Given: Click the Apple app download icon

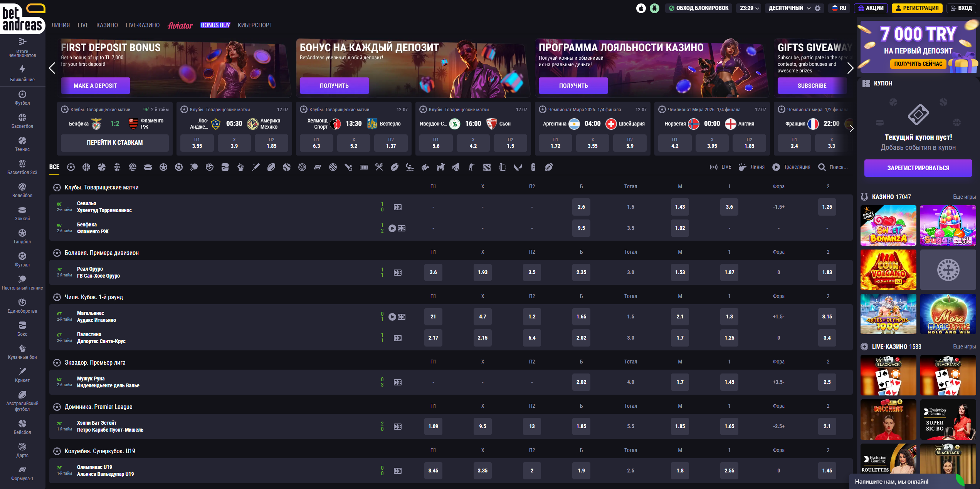Looking at the screenshot, I should click(x=641, y=8).
